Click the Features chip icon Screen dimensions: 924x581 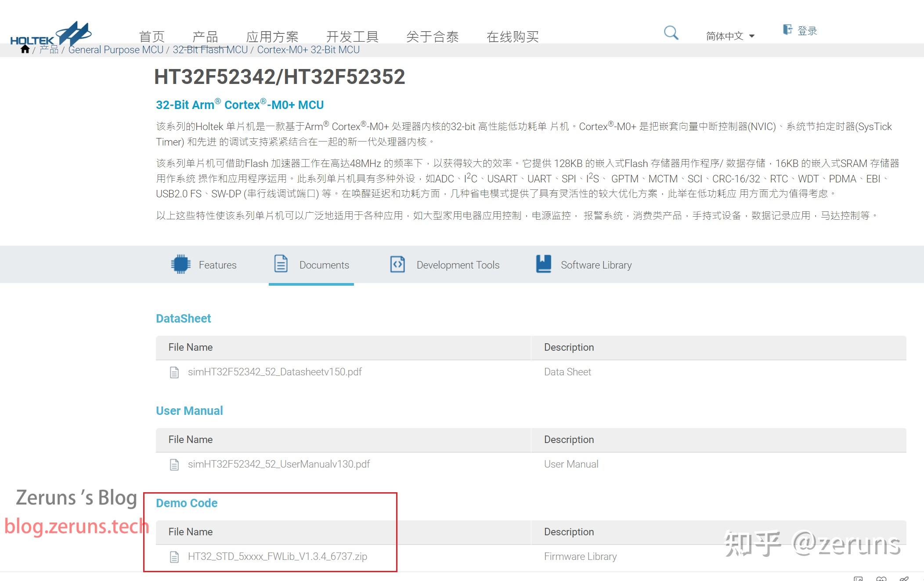click(180, 264)
